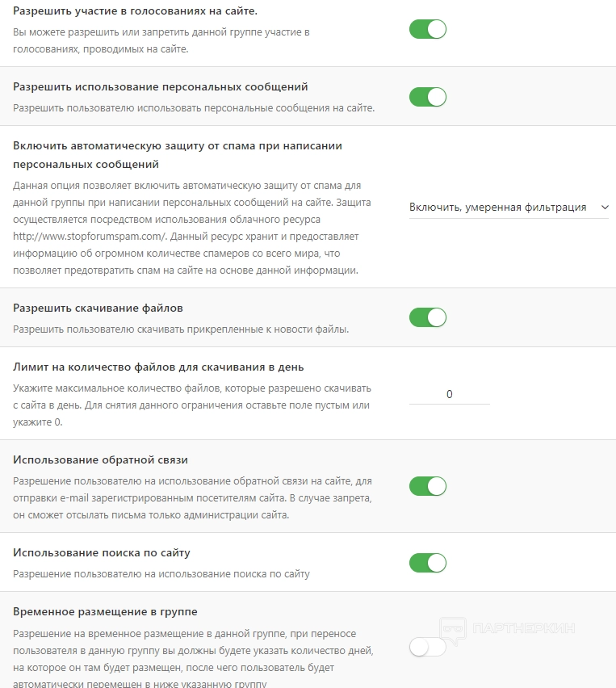Click the 'Использование поиска по сайту' heading

click(102, 552)
